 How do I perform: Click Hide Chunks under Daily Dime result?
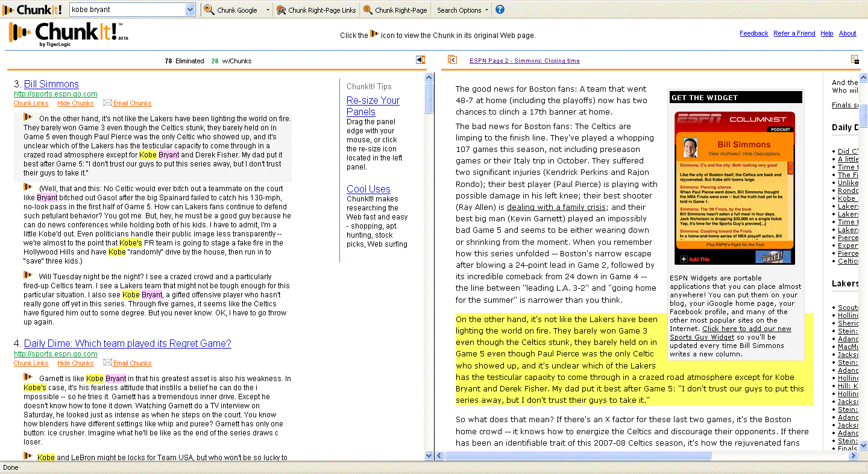76,364
